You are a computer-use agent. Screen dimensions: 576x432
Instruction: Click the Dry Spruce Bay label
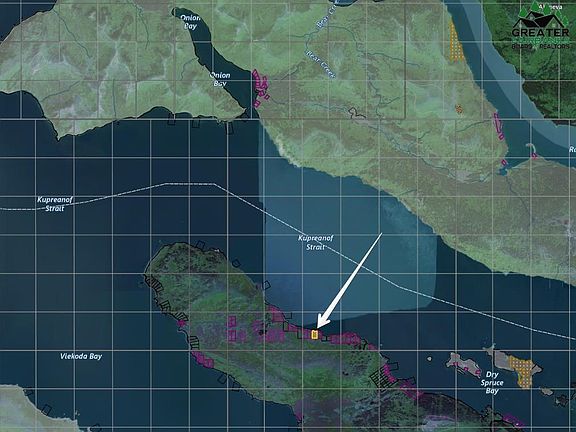click(492, 382)
